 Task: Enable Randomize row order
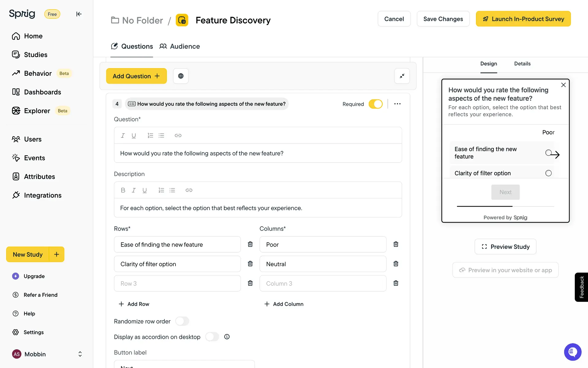(x=182, y=321)
